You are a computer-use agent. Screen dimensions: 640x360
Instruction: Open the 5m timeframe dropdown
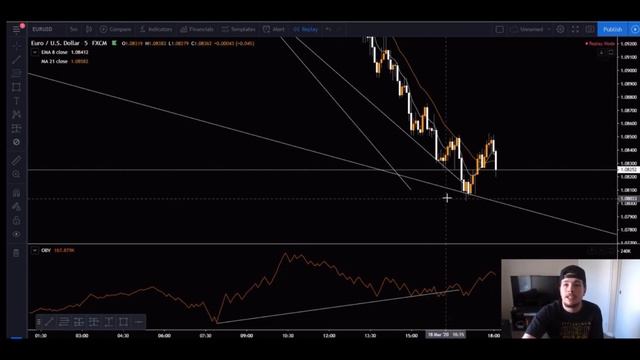click(73, 29)
